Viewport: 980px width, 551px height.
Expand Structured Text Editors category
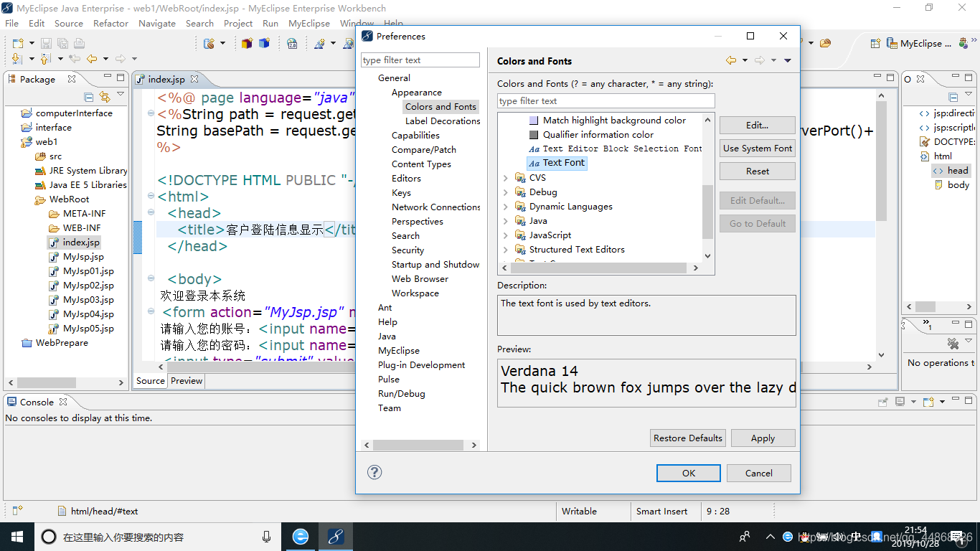[505, 250]
